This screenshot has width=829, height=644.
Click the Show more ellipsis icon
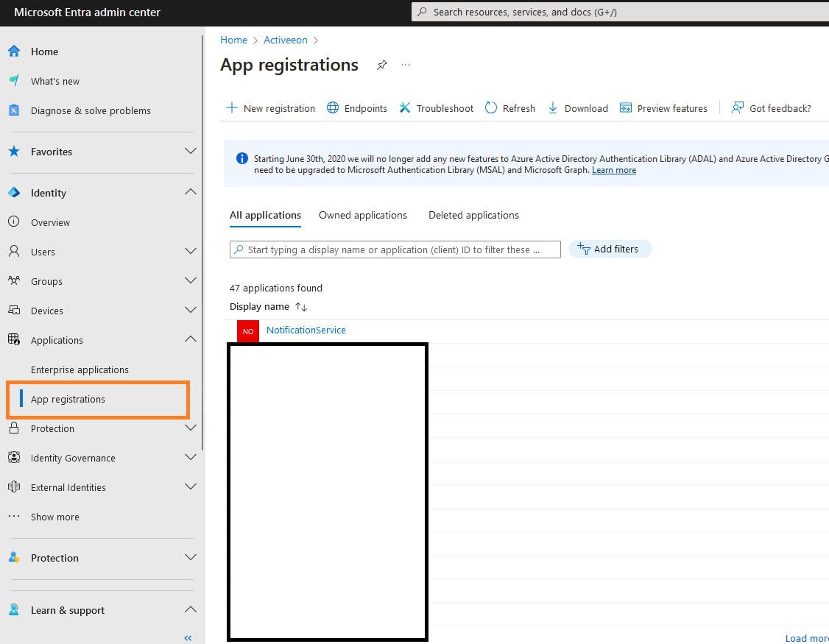[14, 517]
